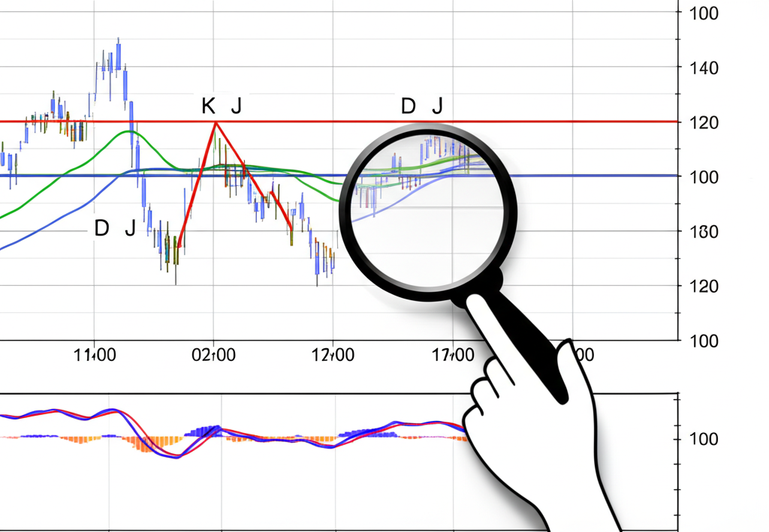Click the red zigzag trendline at peak K
Screen dimensions: 769x532
[x=216, y=122]
